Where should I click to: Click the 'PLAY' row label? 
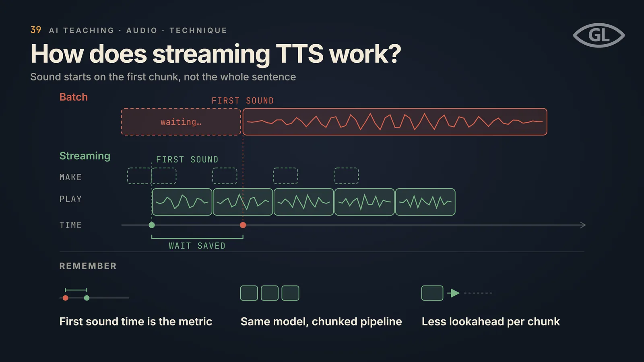70,199
